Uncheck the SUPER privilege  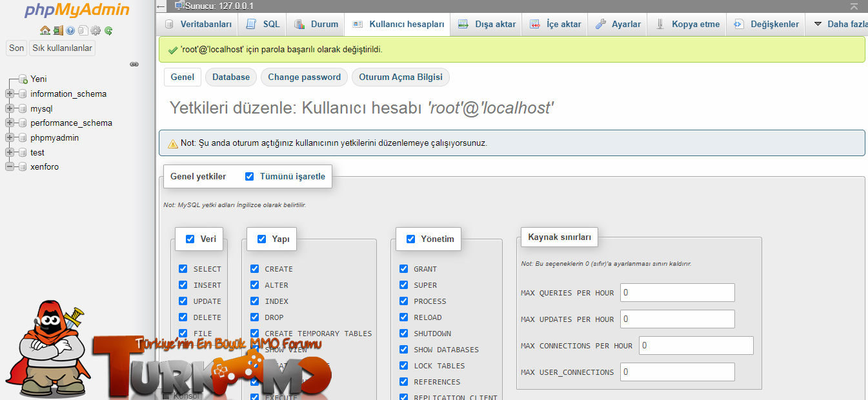(403, 285)
